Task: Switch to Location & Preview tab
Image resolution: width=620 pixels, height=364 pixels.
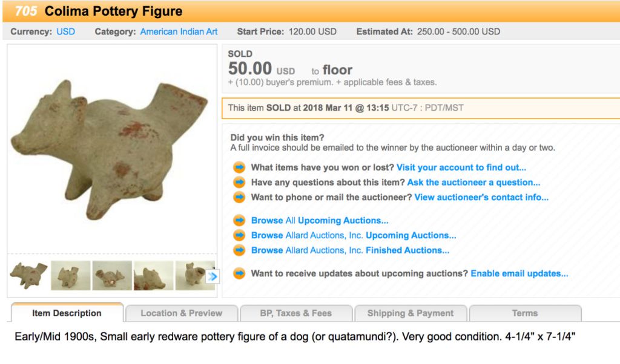Action: point(181,313)
